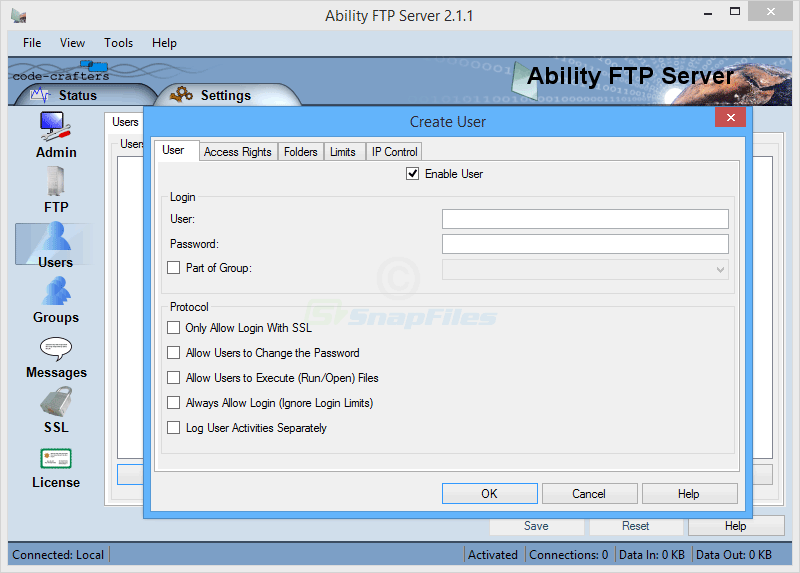
Task: Click the User name input field
Action: (585, 219)
